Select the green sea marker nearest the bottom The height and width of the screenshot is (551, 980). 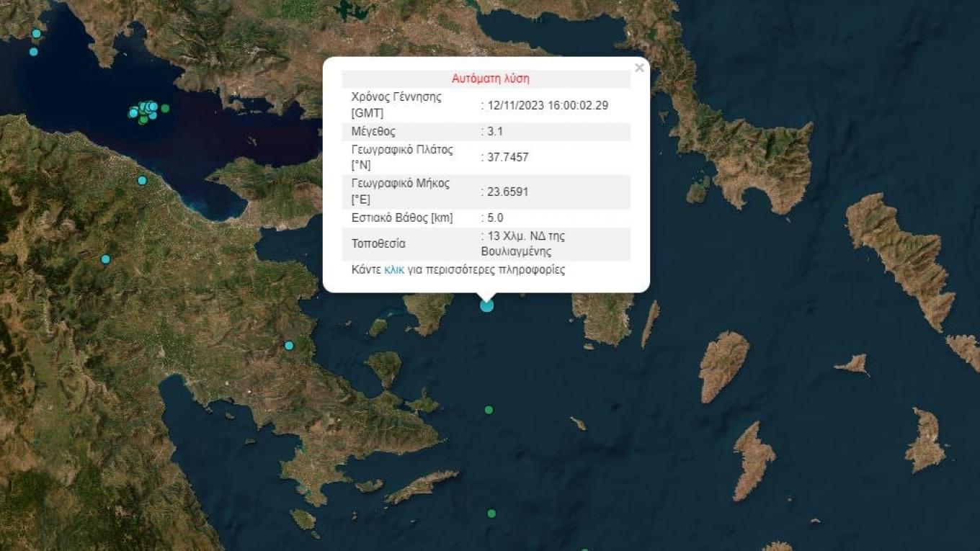point(491,514)
